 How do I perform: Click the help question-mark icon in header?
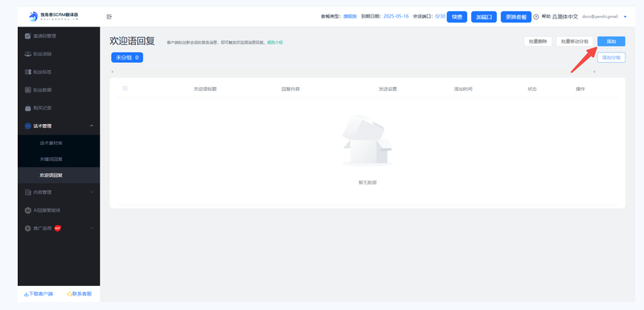point(536,17)
